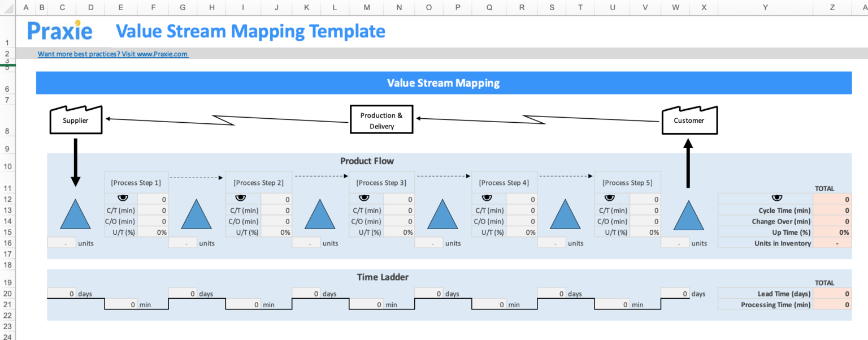Click the Value Stream Mapping Template title
The height and width of the screenshot is (340, 868).
tap(250, 31)
